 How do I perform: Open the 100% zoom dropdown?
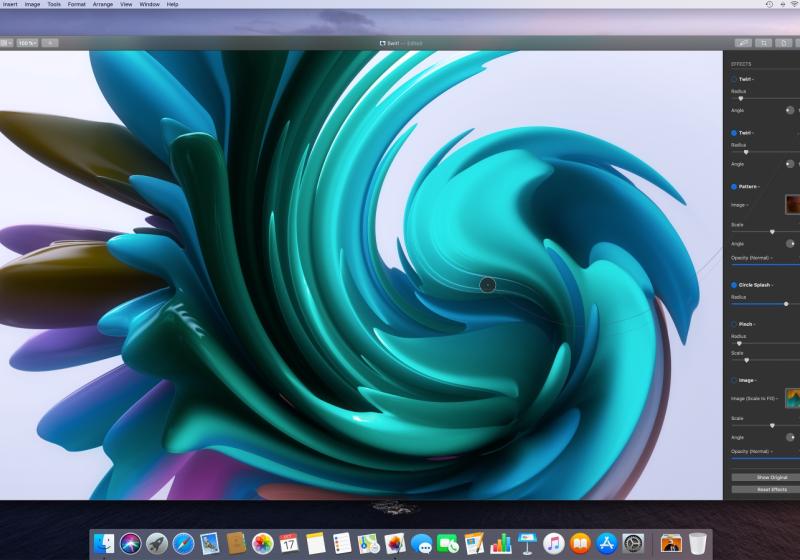tap(27, 43)
